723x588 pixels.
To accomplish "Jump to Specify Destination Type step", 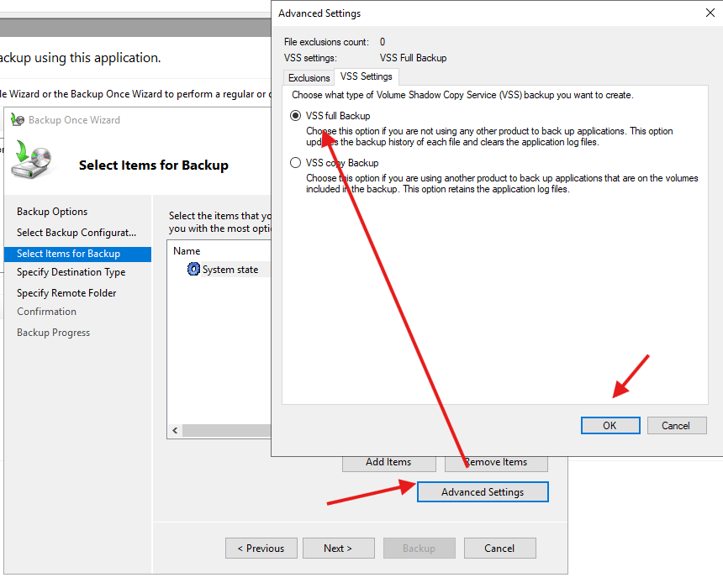I will pos(71,272).
